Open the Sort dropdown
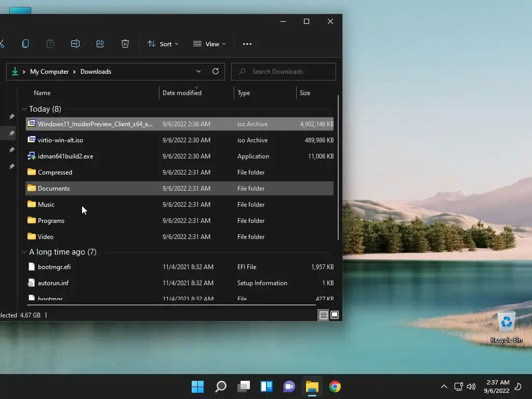Image resolution: width=532 pixels, height=399 pixels. (163, 44)
